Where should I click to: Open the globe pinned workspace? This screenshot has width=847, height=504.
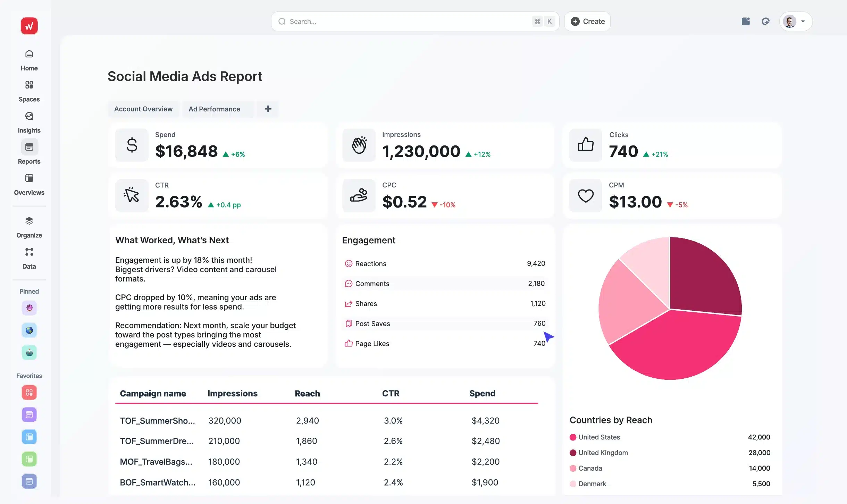[x=29, y=330]
